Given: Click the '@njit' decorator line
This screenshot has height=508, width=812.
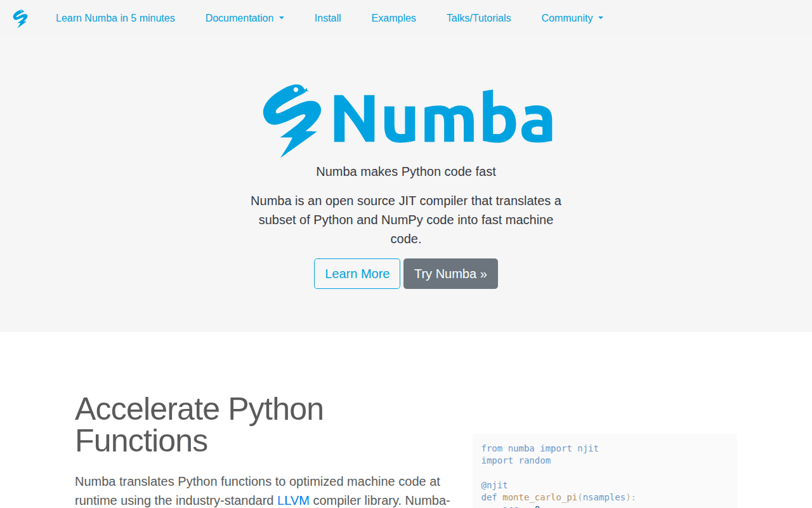Looking at the screenshot, I should pyautogui.click(x=495, y=485).
